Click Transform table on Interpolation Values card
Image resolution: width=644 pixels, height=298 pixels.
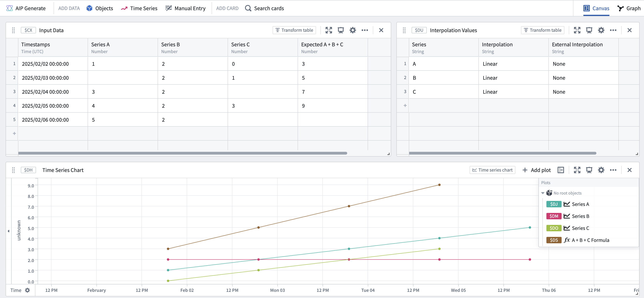[x=543, y=30]
